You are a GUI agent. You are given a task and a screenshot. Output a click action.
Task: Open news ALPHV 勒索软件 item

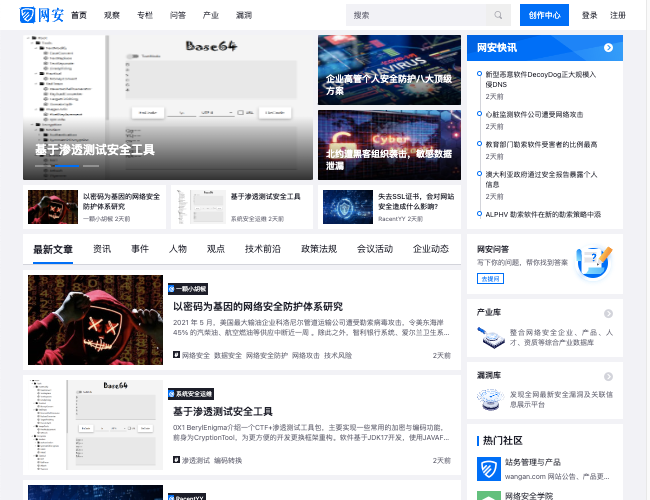pos(543,214)
